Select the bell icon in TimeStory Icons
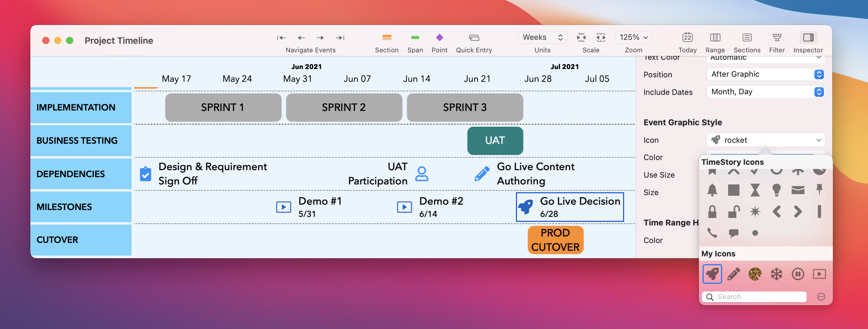The image size is (868, 329). click(x=712, y=190)
